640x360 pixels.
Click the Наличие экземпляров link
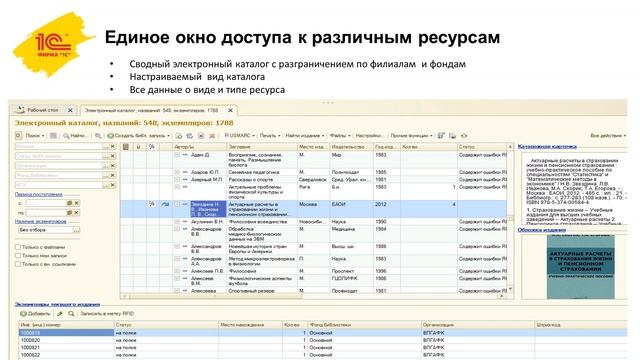40,221
